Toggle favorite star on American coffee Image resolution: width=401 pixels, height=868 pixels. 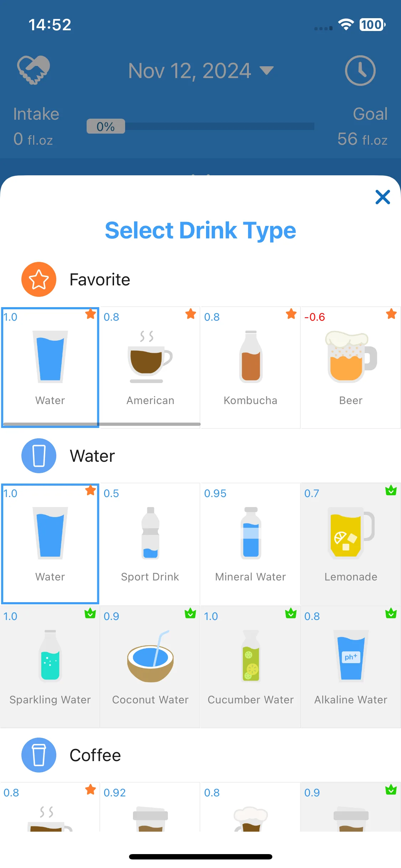coord(191,314)
